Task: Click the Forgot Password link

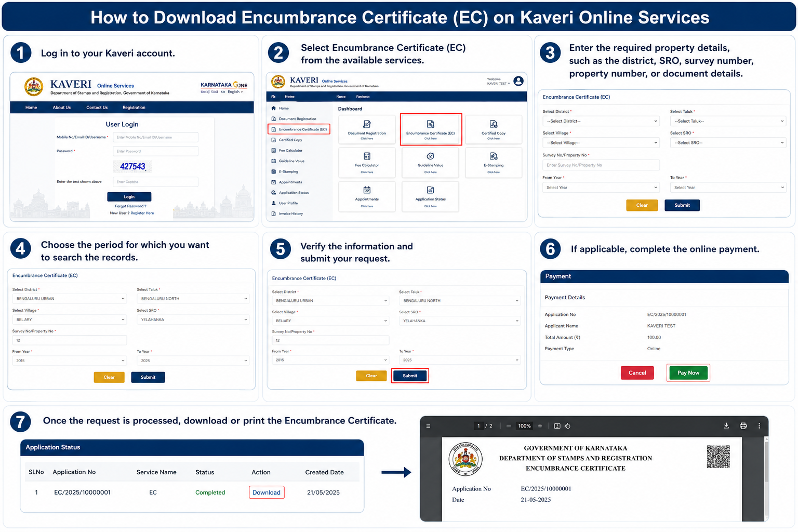Action: [130, 206]
